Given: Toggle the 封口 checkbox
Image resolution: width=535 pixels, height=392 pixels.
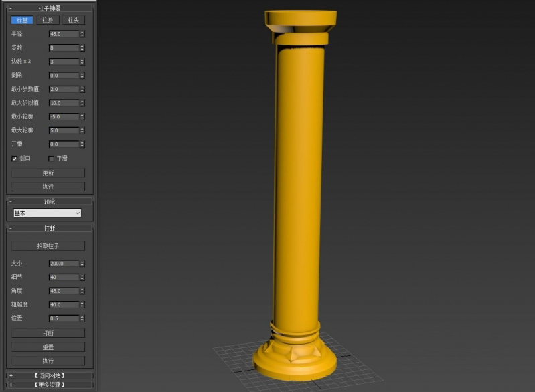Looking at the screenshot, I should pyautogui.click(x=15, y=159).
